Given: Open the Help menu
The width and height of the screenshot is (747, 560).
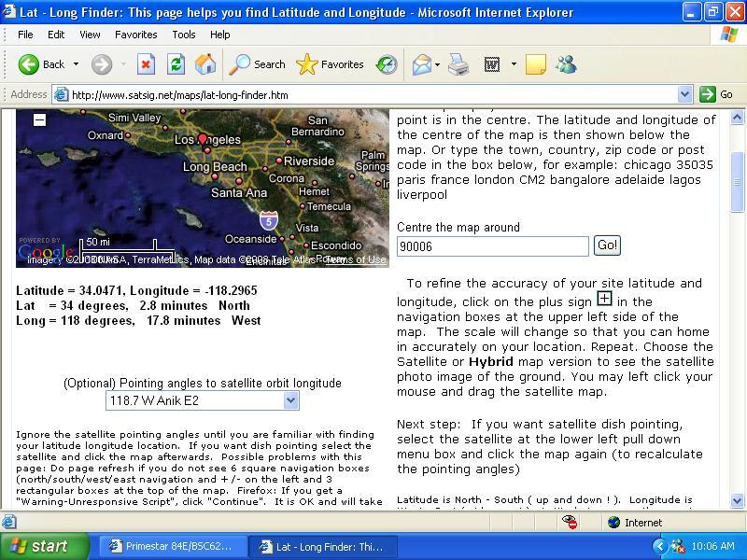Looking at the screenshot, I should pyautogui.click(x=219, y=35).
